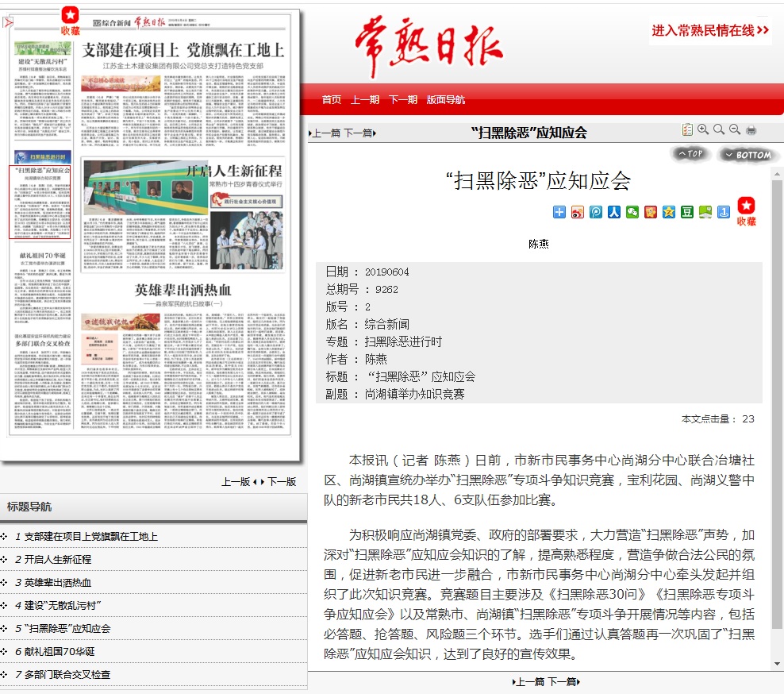Open more share options via blue plus icon

[x=559, y=212]
